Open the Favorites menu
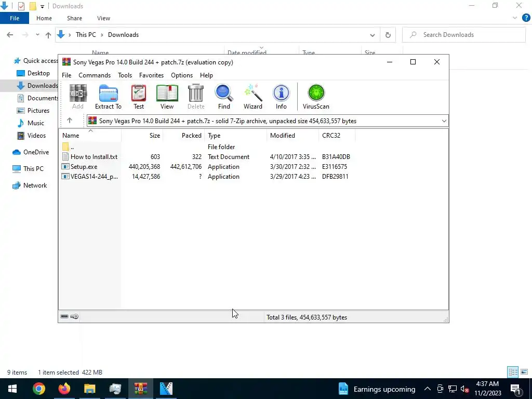Screen dimensions: 532x399 (151, 75)
